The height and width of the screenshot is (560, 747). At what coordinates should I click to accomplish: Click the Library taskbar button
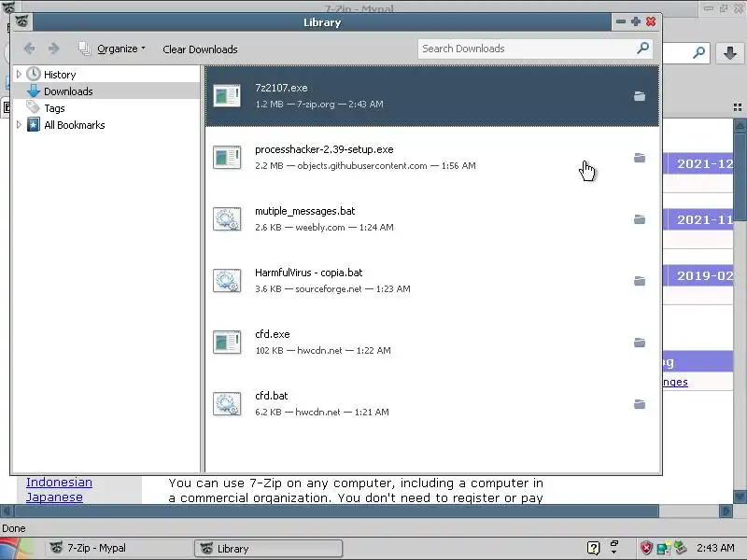click(268, 549)
